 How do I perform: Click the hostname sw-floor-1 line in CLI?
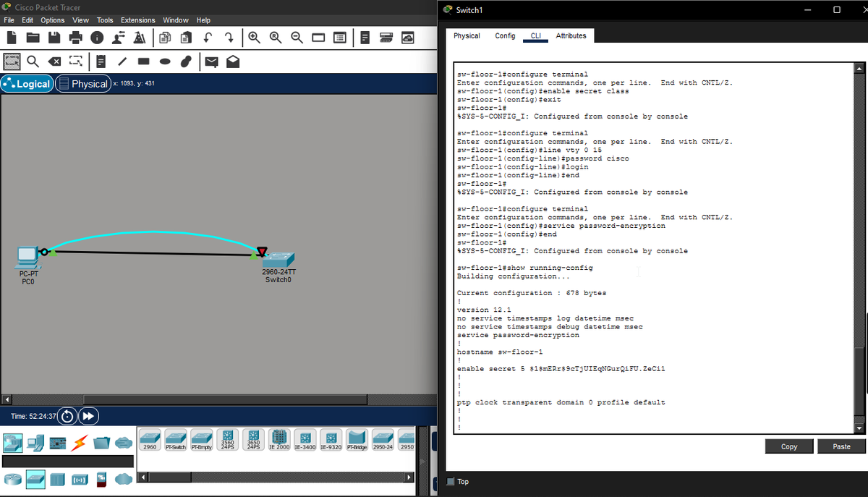pos(500,352)
